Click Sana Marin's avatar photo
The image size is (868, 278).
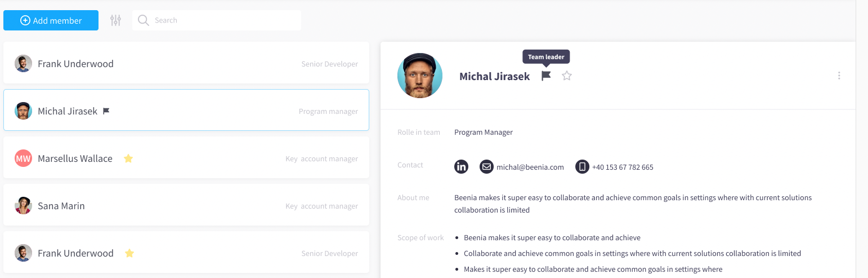pyautogui.click(x=23, y=206)
